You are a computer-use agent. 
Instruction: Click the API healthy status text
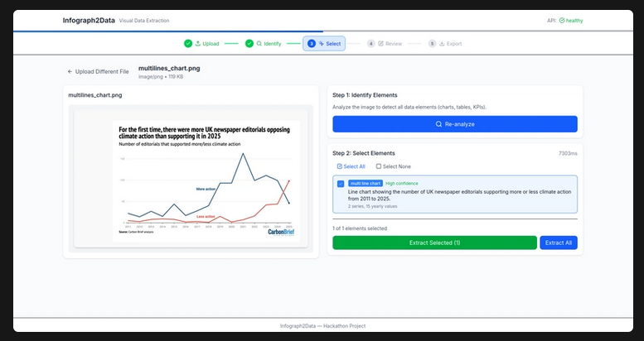[574, 21]
